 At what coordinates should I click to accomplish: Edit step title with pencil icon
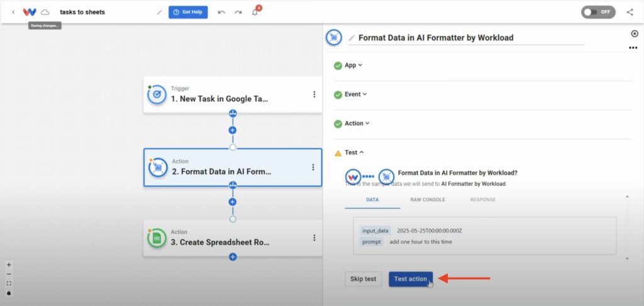coord(352,38)
